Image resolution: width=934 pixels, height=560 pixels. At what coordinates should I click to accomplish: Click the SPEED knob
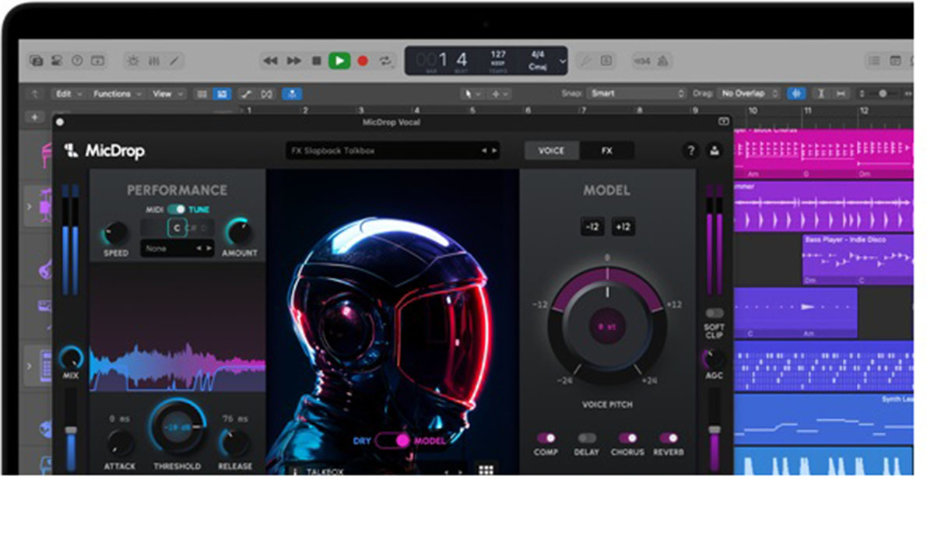point(116,233)
